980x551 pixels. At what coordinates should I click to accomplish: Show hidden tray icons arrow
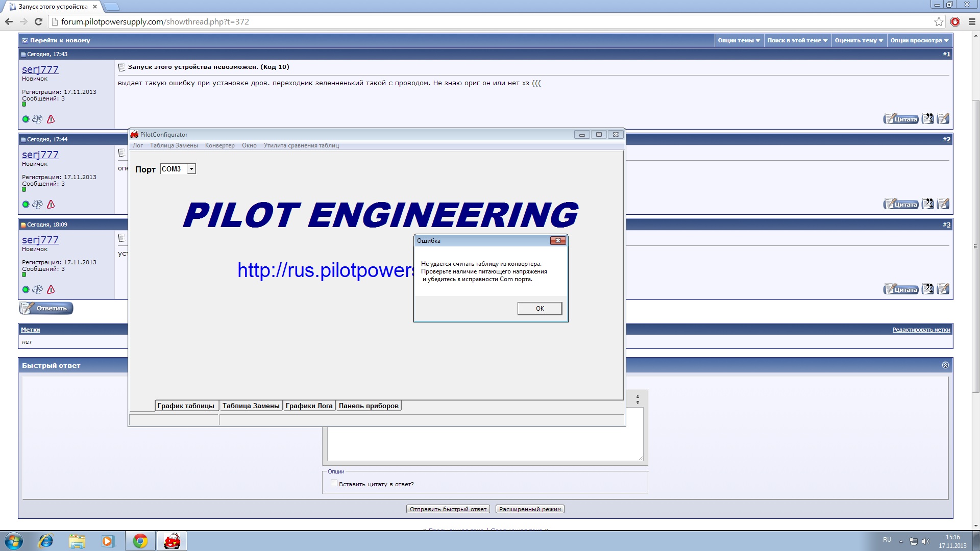click(x=901, y=541)
